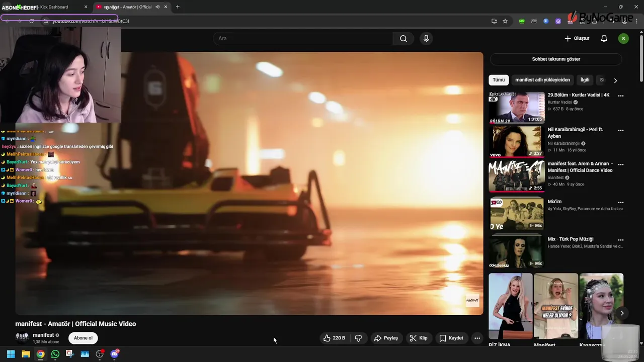Start voice search with the microphone icon
The width and height of the screenshot is (644, 362).
426,39
